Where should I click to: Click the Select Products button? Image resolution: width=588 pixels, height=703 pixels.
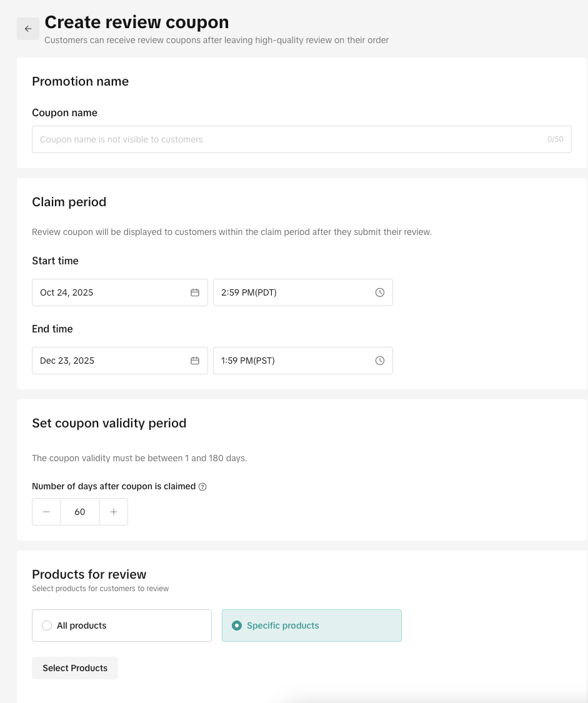(75, 668)
